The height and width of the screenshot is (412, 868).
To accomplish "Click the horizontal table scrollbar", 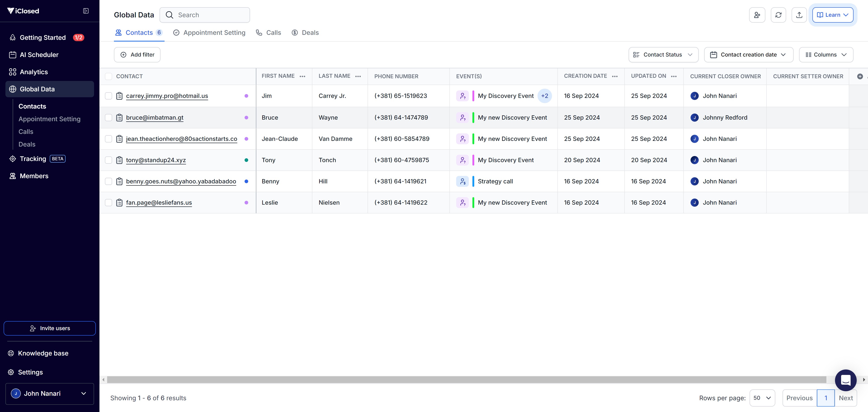I will coord(466,380).
